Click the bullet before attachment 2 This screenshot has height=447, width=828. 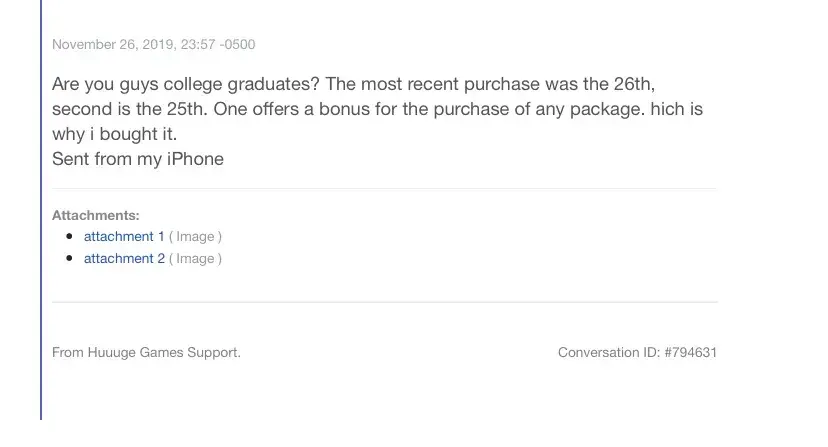coord(69,259)
